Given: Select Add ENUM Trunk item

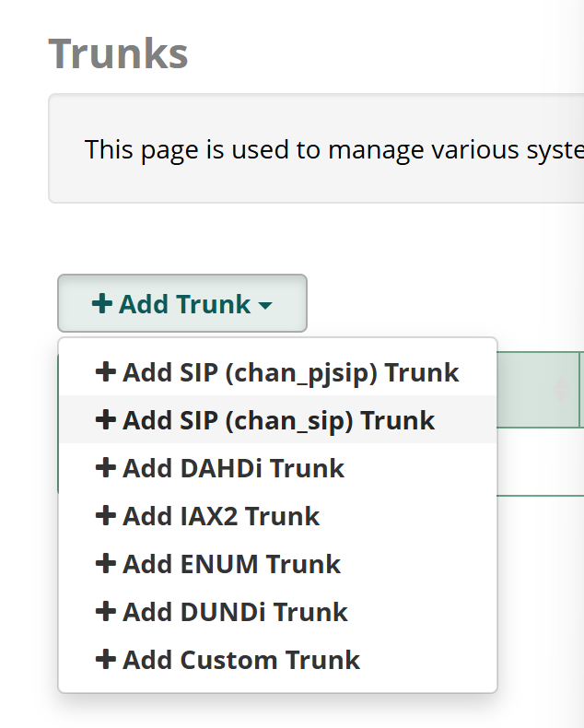Looking at the screenshot, I should (x=277, y=564).
